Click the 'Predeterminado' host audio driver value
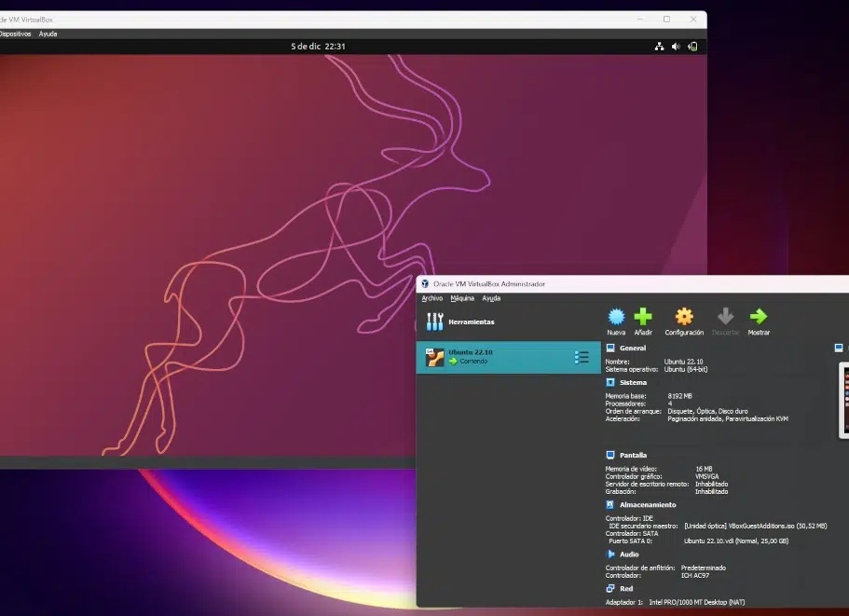This screenshot has height=616, width=849. pos(704,568)
